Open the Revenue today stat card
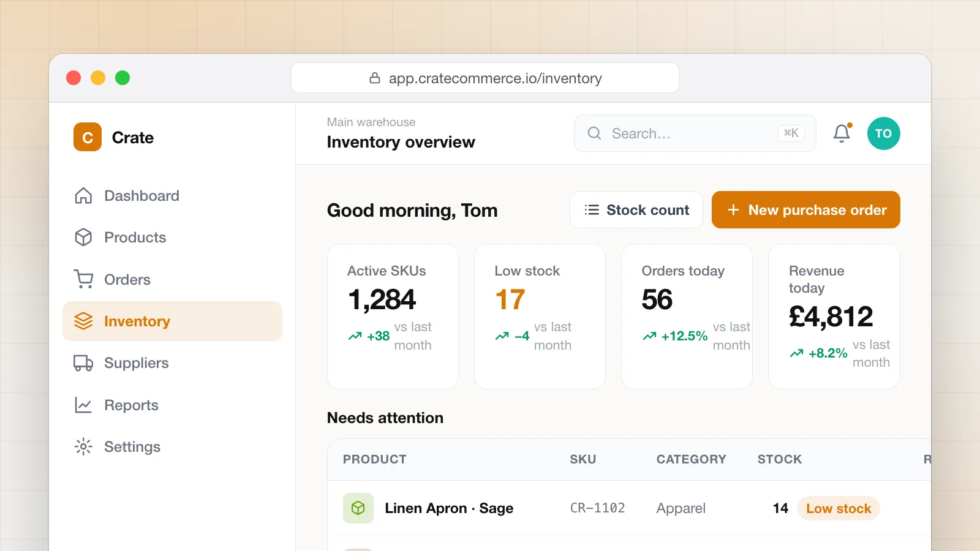Viewport: 980px width, 551px height. point(834,317)
